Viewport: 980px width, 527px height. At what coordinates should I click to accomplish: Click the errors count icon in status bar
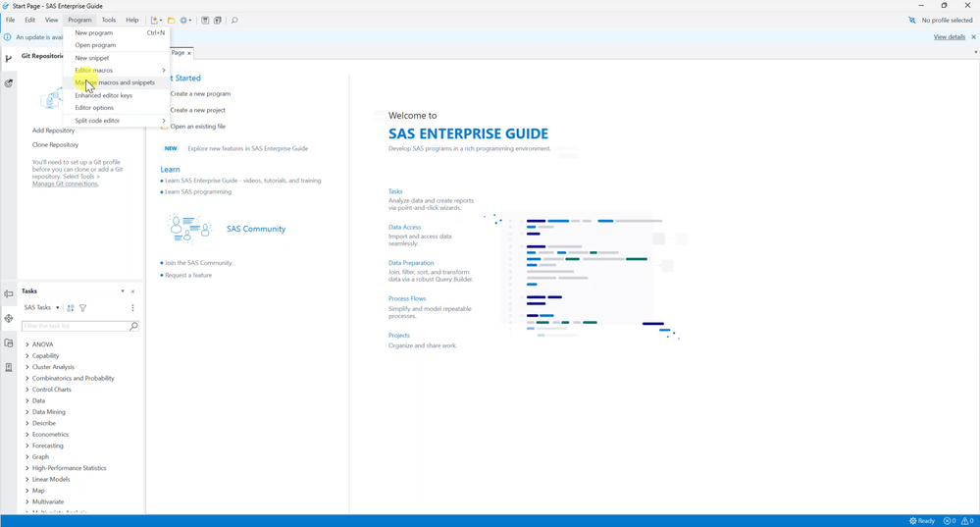point(947,521)
